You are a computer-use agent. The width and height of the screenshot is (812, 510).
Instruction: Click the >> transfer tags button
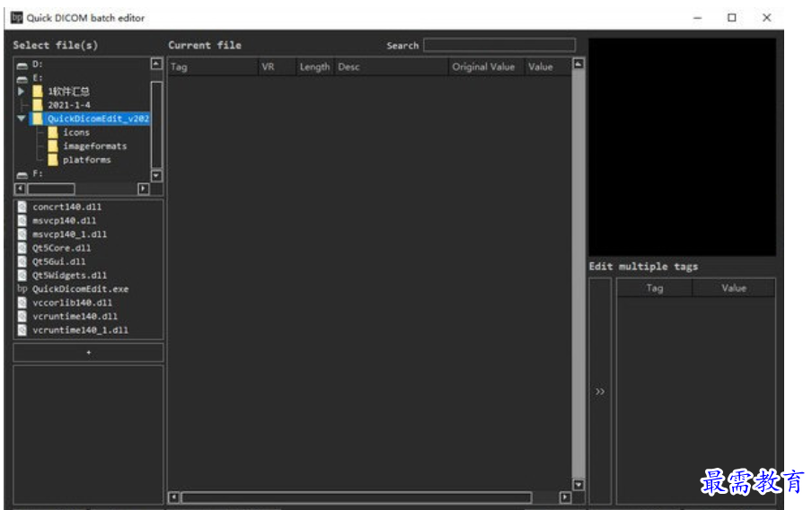(x=600, y=391)
